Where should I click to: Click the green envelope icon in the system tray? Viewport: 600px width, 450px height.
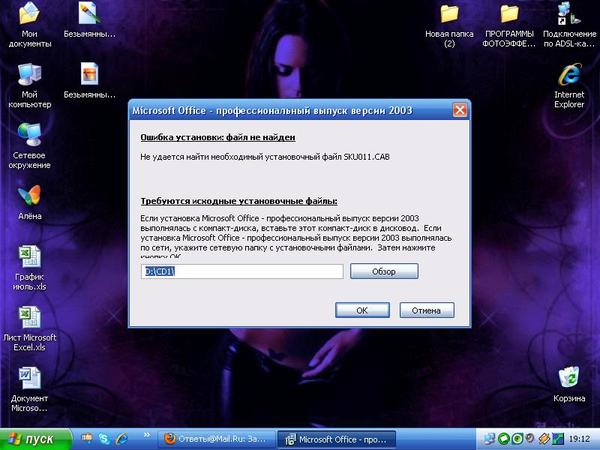504,439
